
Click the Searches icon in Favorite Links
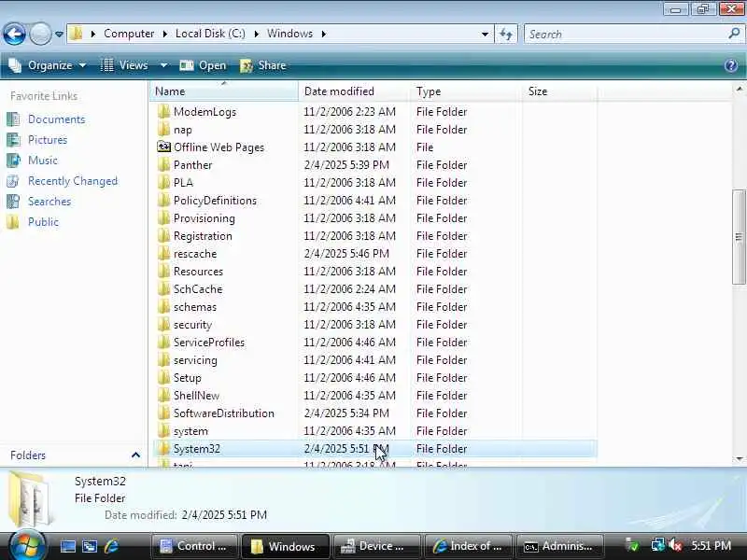point(13,202)
